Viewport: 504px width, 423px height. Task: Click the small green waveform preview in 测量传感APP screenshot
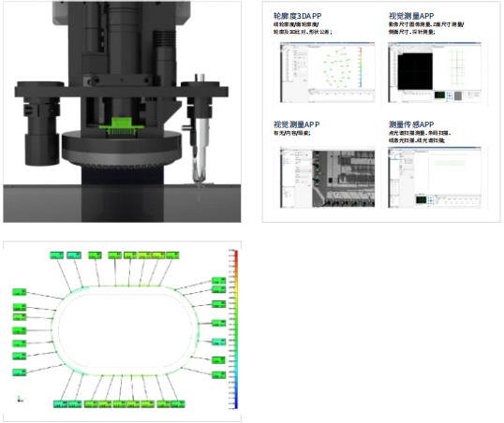coord(421,200)
